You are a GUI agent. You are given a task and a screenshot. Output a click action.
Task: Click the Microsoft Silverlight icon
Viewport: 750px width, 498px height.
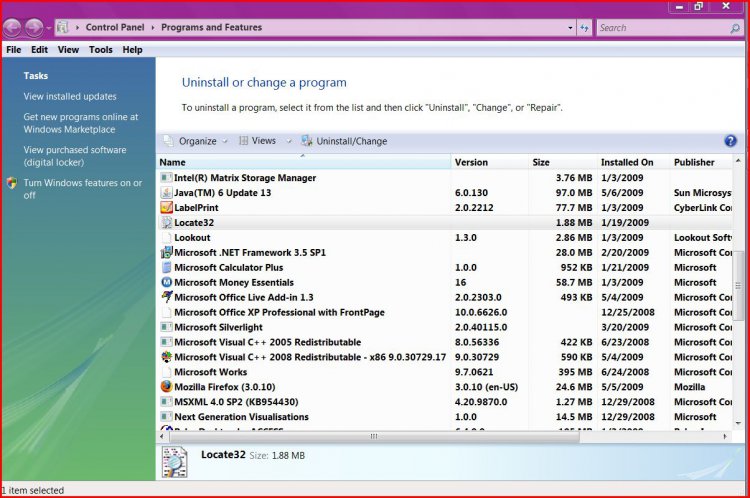166,327
